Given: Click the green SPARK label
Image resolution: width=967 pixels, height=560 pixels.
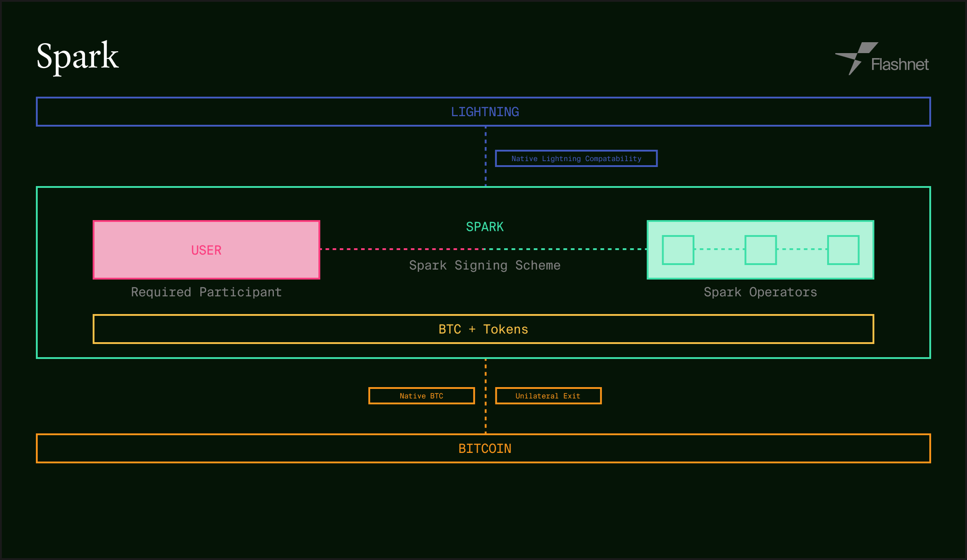Looking at the screenshot, I should pos(485,226).
